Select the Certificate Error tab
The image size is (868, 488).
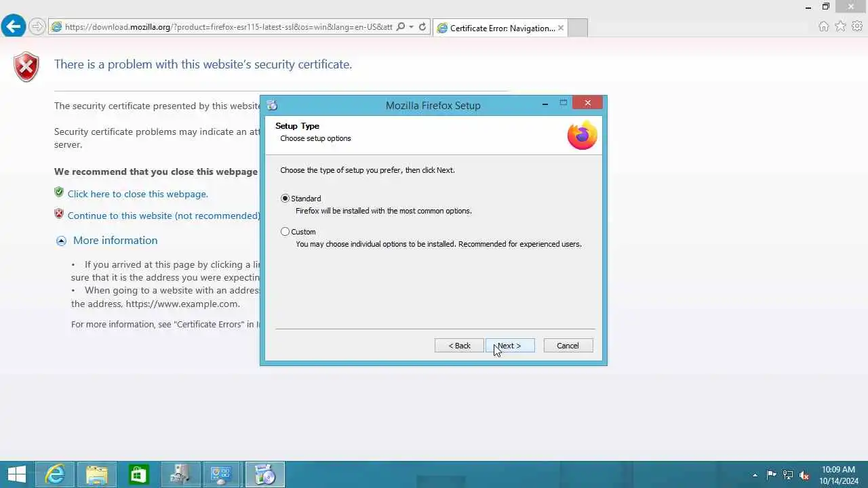point(500,28)
